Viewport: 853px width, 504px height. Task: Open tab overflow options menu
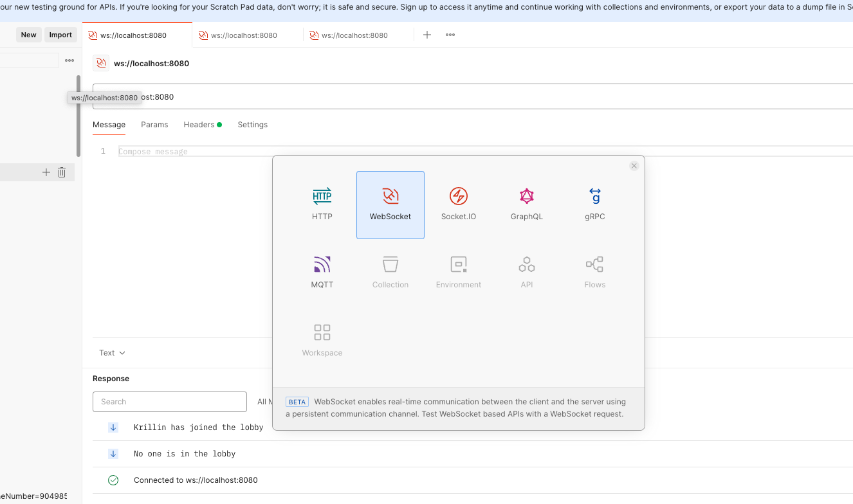450,35
